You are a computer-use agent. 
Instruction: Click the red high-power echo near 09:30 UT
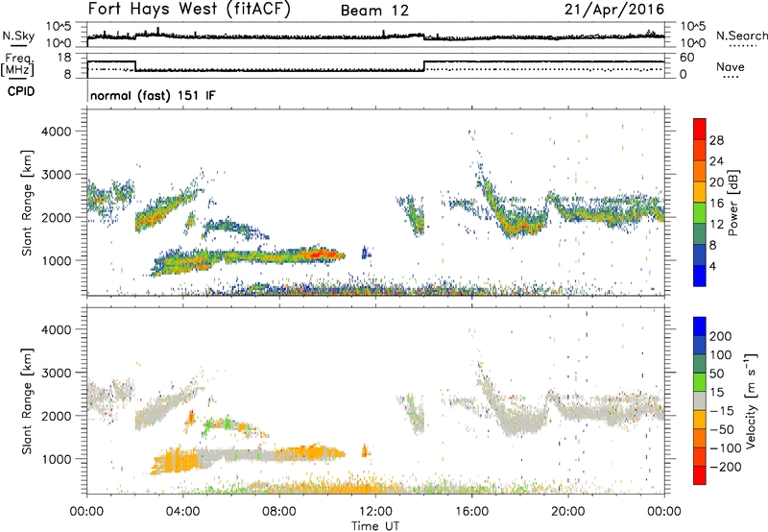point(318,254)
